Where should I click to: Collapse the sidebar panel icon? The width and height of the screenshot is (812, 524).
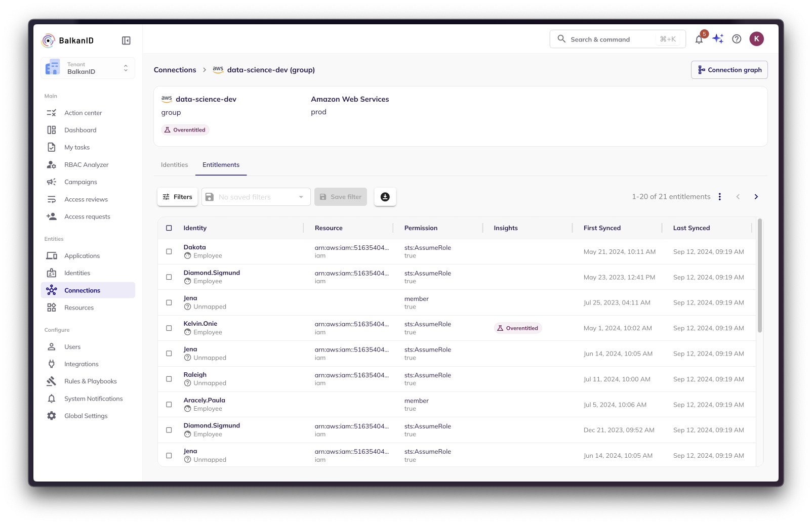pos(126,40)
